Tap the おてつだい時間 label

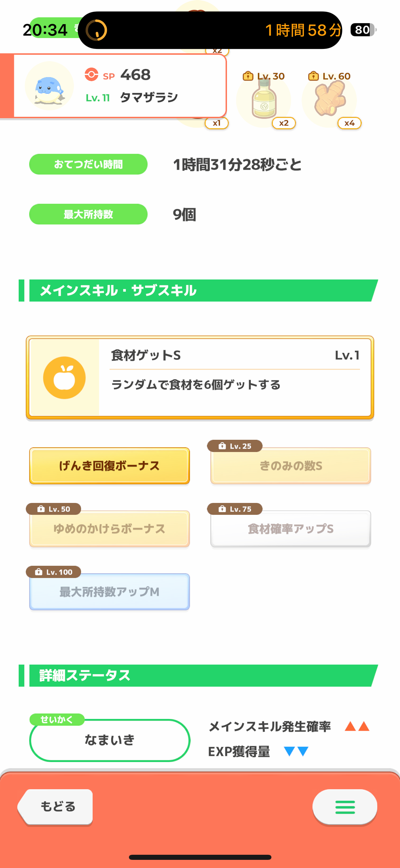[x=88, y=164]
